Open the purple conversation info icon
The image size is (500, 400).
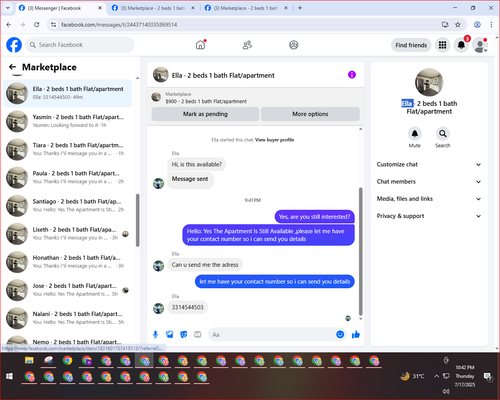(x=352, y=75)
